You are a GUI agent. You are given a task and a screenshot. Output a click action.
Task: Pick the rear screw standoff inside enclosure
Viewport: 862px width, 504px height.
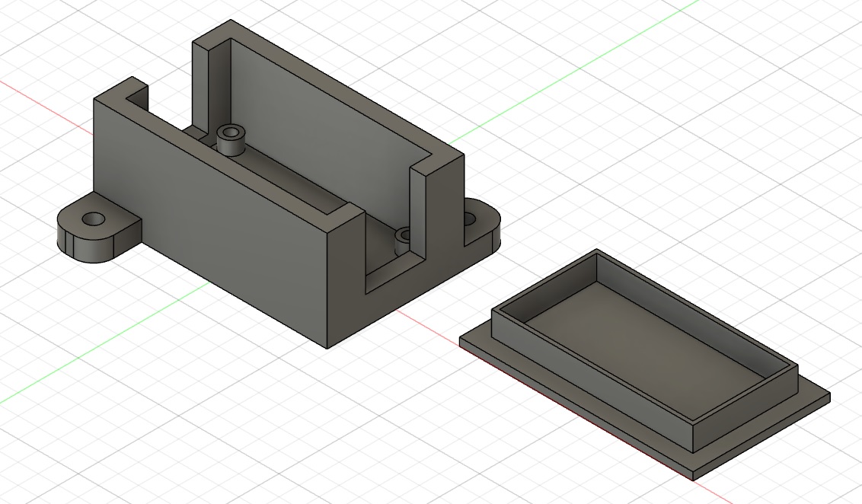coord(231,140)
